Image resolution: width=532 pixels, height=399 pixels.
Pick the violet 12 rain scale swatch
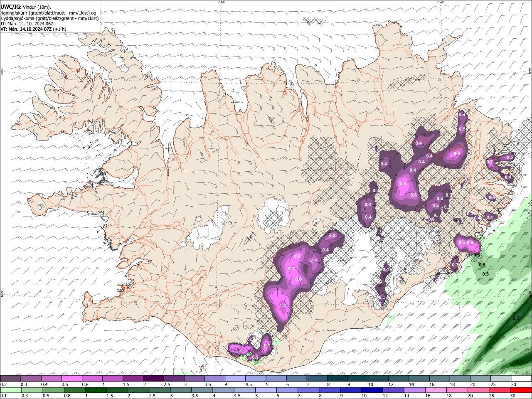[393, 390]
